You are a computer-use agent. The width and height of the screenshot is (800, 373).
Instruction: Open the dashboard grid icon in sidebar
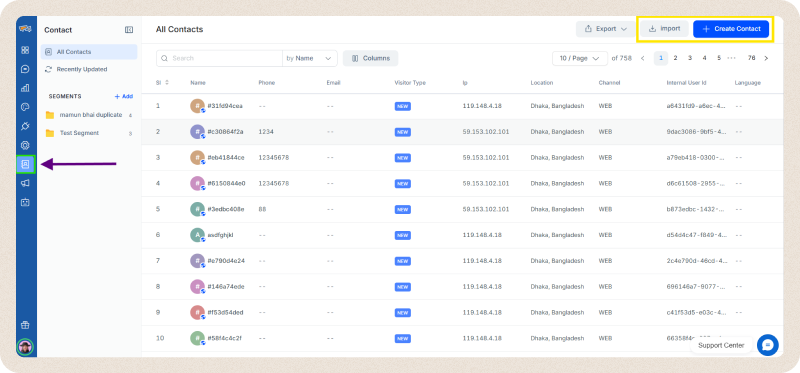24,50
